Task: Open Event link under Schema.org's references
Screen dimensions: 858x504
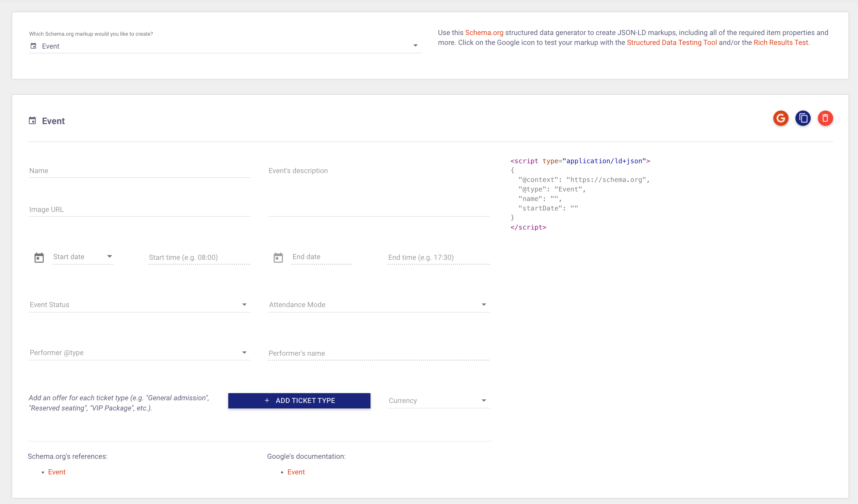Action: pyautogui.click(x=56, y=472)
